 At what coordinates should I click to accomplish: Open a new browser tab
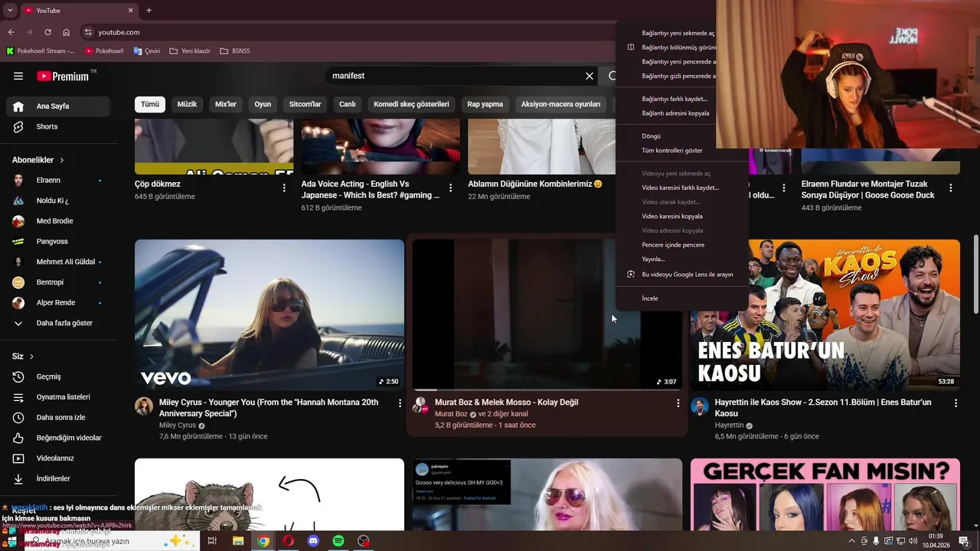pos(149,11)
